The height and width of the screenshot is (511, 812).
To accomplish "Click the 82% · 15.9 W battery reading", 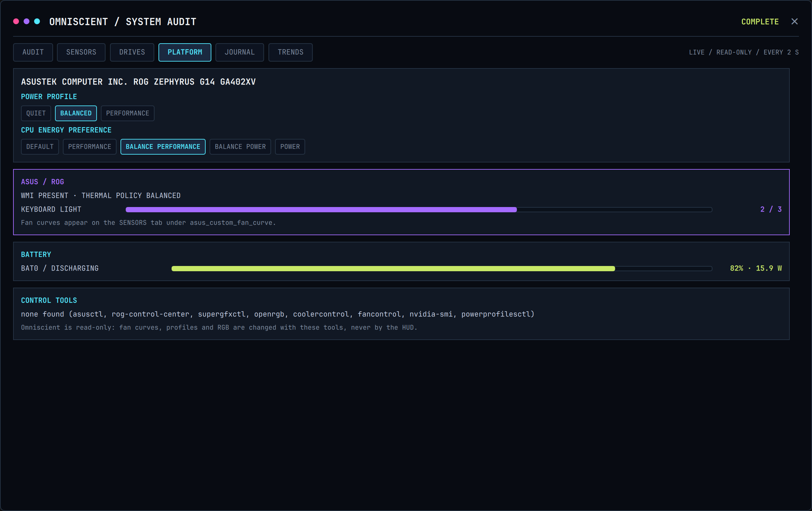I will pyautogui.click(x=756, y=269).
